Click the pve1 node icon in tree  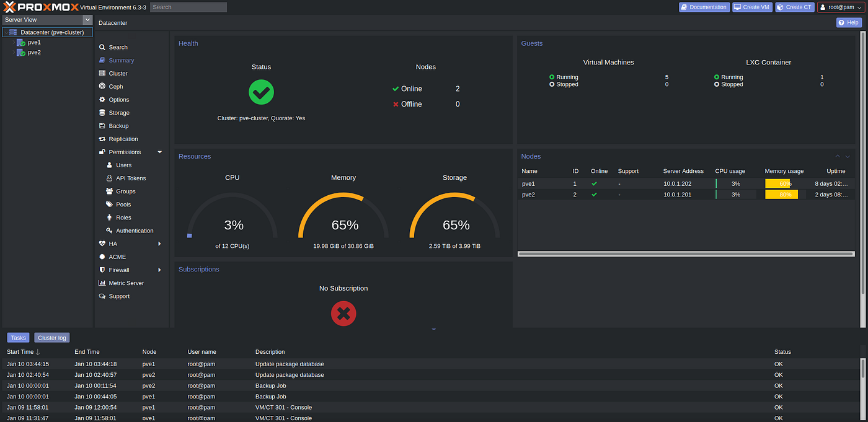point(21,42)
